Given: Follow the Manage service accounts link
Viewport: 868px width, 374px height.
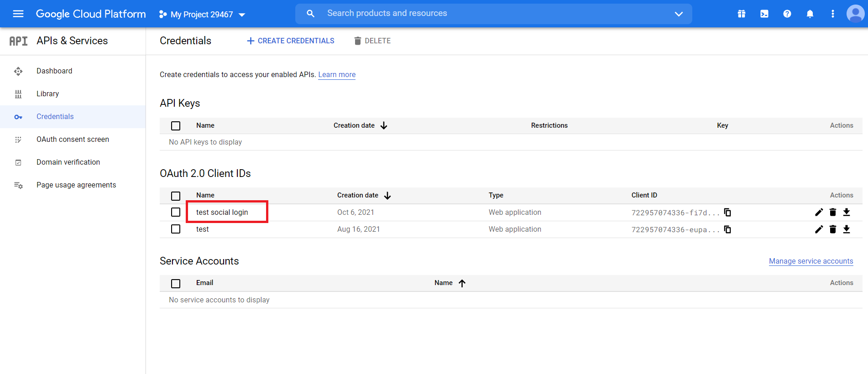Looking at the screenshot, I should coord(810,261).
